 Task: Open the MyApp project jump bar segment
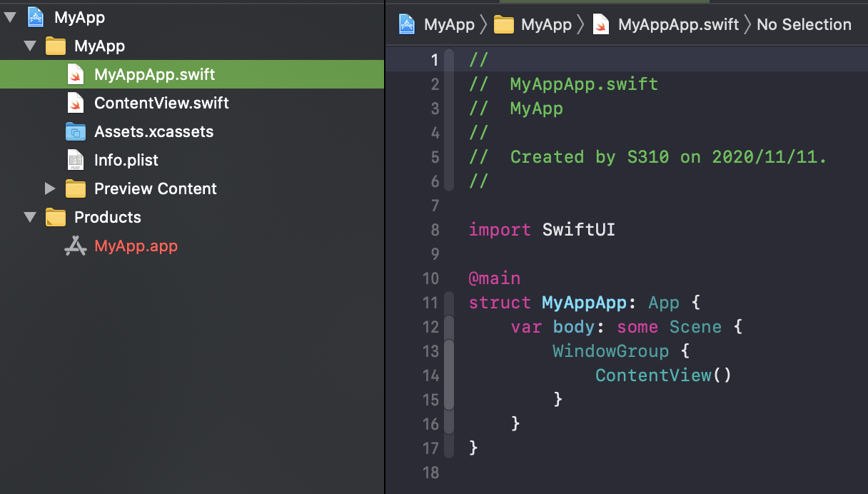click(449, 24)
